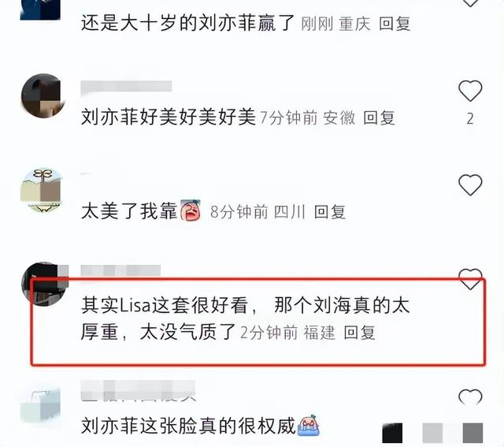Open avatar of the 很权威 commenter

click(40, 405)
